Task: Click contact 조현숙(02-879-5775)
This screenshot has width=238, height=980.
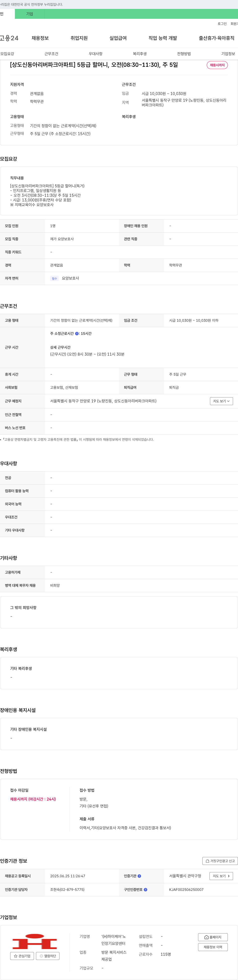Action: (x=67, y=889)
